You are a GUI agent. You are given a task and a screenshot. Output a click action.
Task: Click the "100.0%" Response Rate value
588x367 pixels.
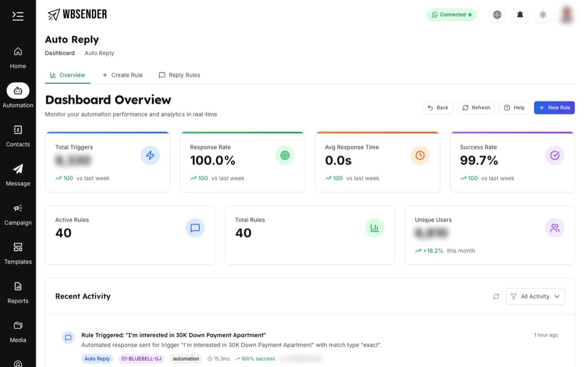click(213, 160)
